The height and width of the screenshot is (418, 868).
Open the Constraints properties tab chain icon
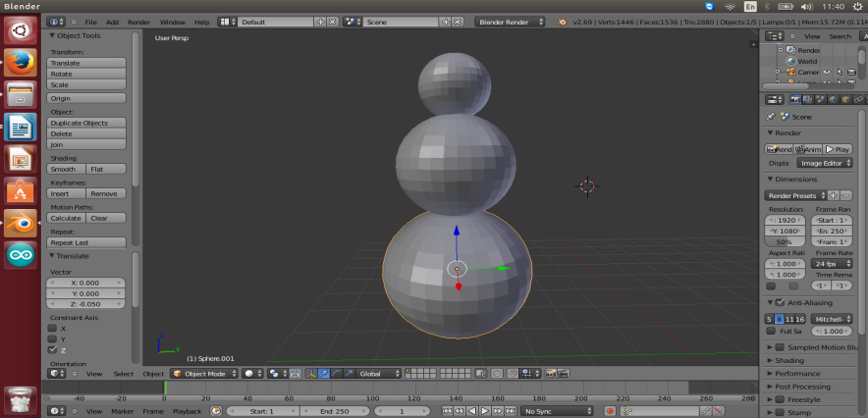(x=858, y=99)
